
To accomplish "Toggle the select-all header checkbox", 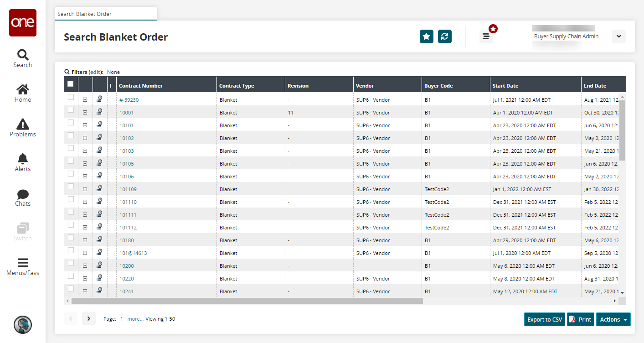I will click(x=70, y=84).
